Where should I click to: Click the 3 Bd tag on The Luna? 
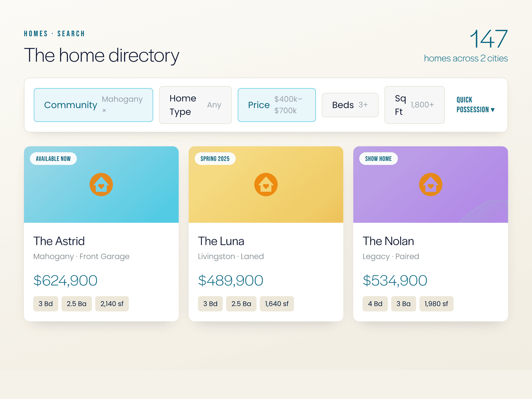(x=210, y=304)
